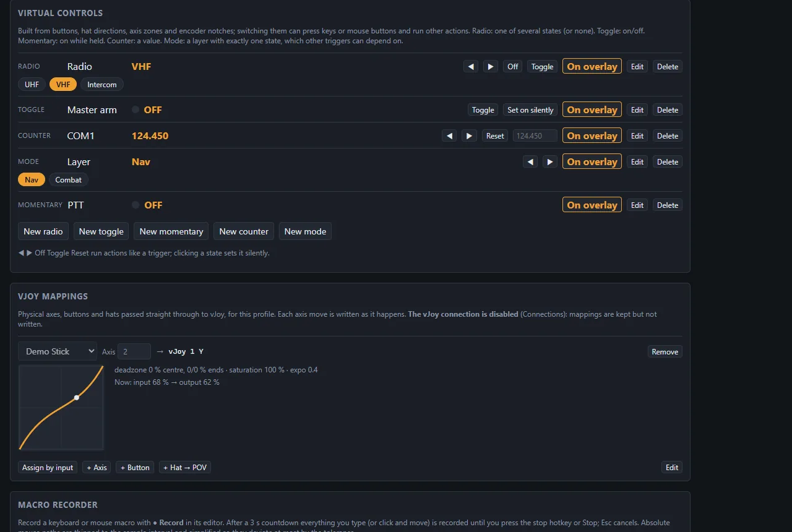Create a New mode control

click(x=305, y=231)
